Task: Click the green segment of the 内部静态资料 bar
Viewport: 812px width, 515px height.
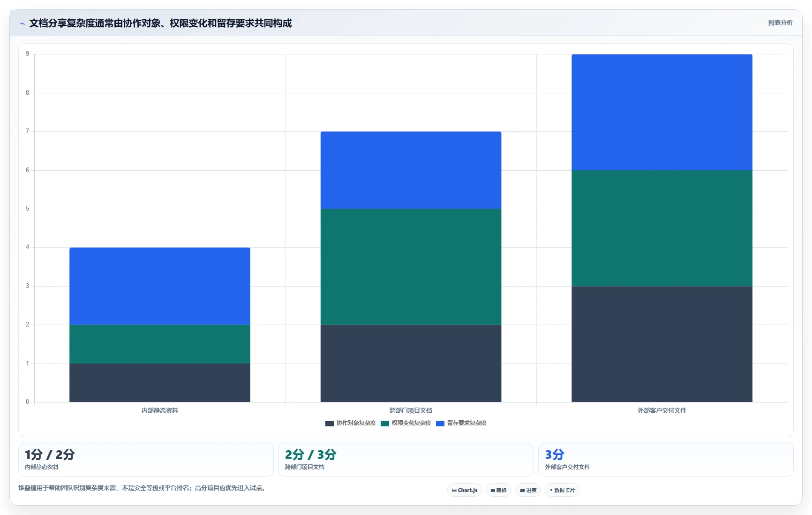Action: point(160,344)
